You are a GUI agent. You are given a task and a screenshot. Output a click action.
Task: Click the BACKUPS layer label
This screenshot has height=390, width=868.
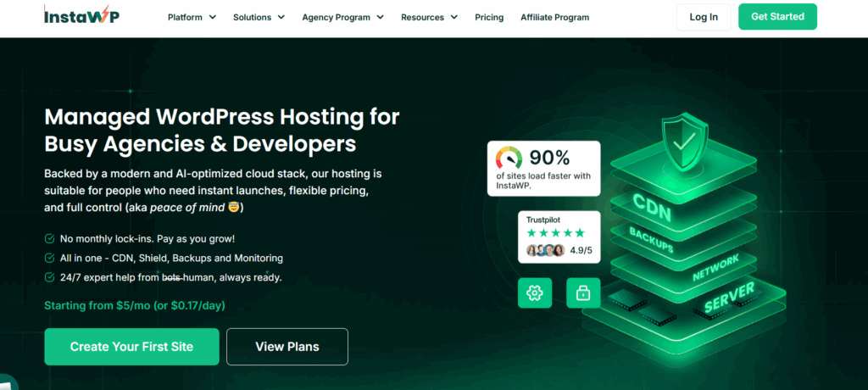[652, 240]
